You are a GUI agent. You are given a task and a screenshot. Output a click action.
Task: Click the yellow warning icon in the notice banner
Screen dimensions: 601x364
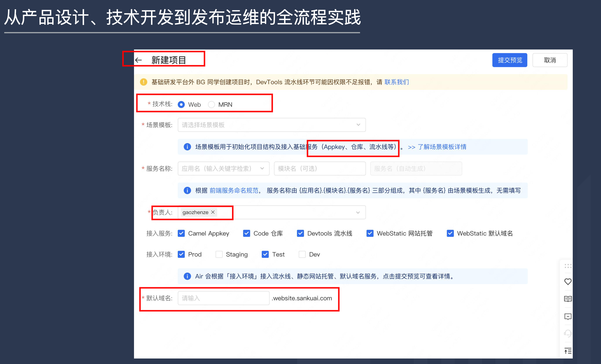143,82
